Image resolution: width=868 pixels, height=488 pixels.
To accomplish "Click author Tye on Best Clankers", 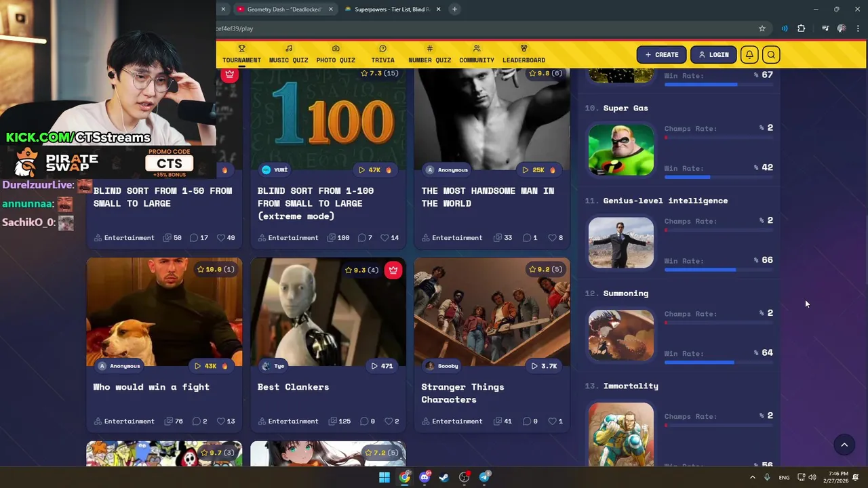I will (273, 366).
